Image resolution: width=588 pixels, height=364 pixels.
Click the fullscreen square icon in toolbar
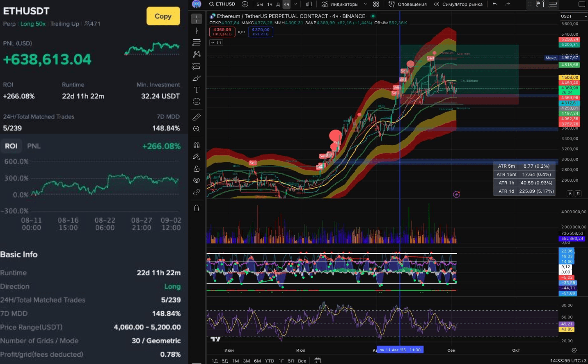(x=582, y=4)
